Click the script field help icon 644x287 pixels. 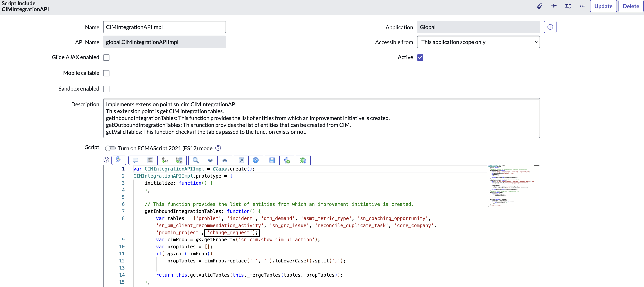coord(106,160)
